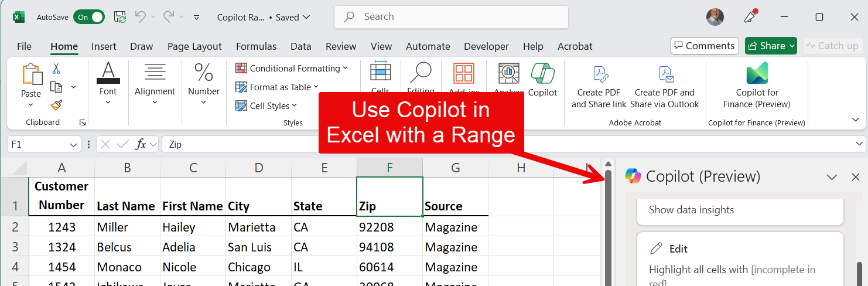Open the Help tab

click(x=533, y=46)
